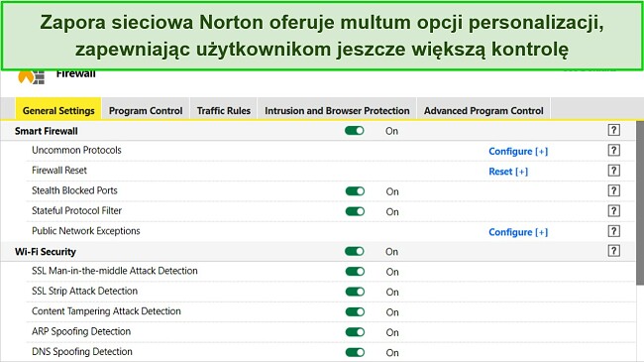644x362 pixels.
Task: Click the ARP Spoofing Detection label
Action: point(81,331)
